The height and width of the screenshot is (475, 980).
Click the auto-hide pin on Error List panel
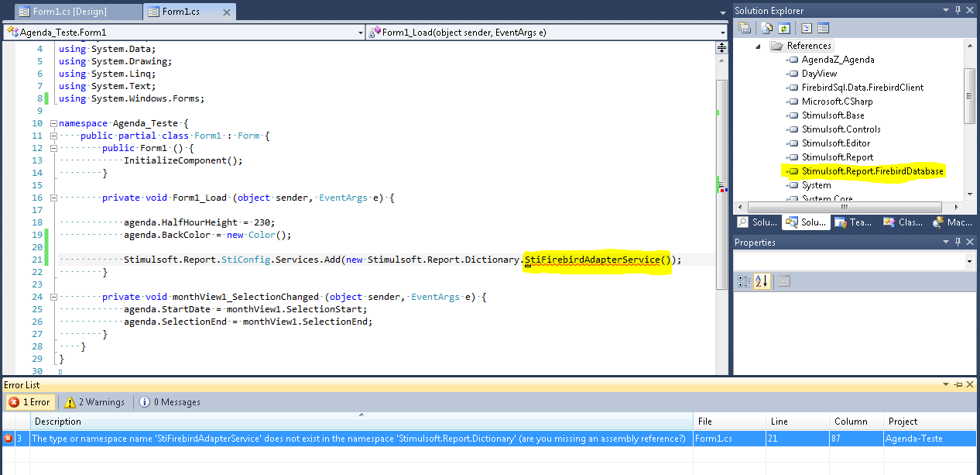point(958,384)
